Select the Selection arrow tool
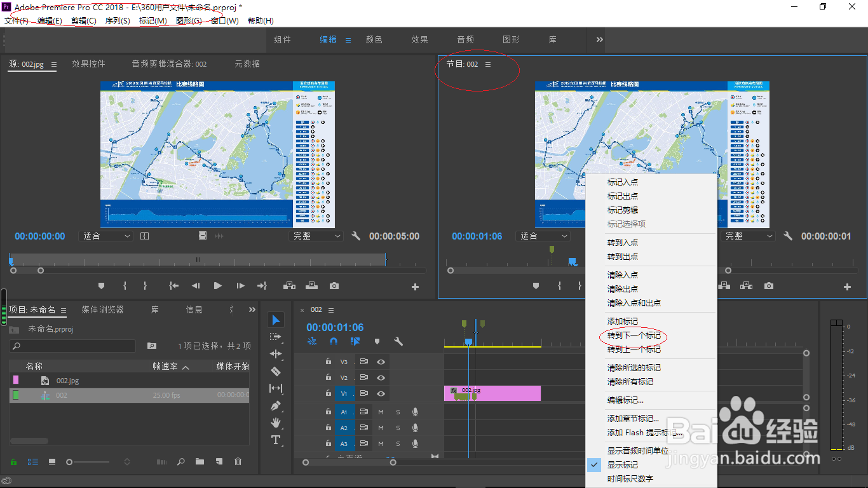This screenshot has width=868, height=488. tap(276, 320)
